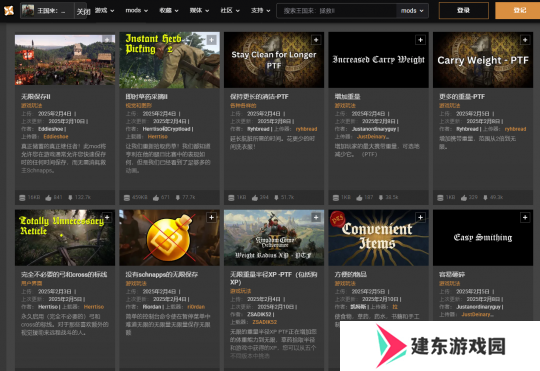540x371 pixels.
Task: Click thumbs-up icon on 保持更长的清洁-PTF card
Action: pyautogui.click(x=255, y=198)
